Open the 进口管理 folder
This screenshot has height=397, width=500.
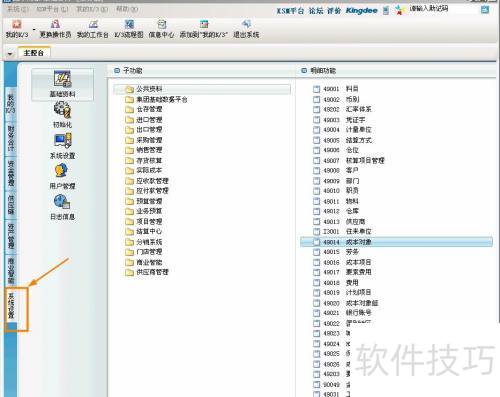(144, 120)
